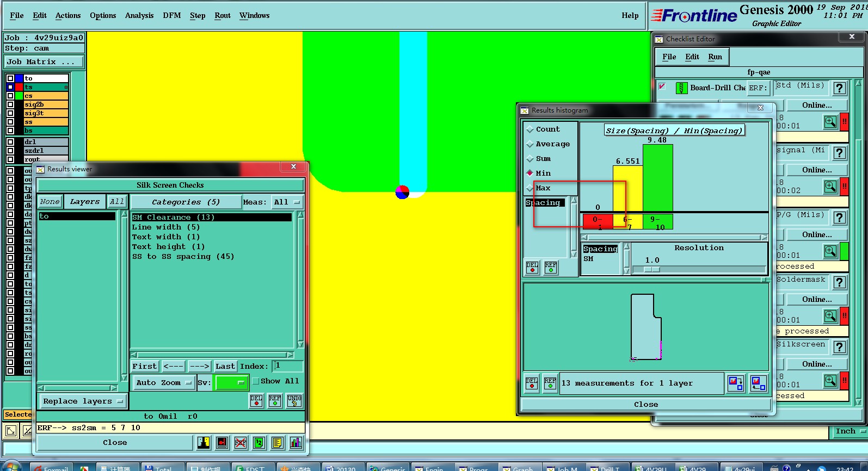Select 'SS to SS spacing (45)' category
Screen dimensions: 868x471
[183, 257]
